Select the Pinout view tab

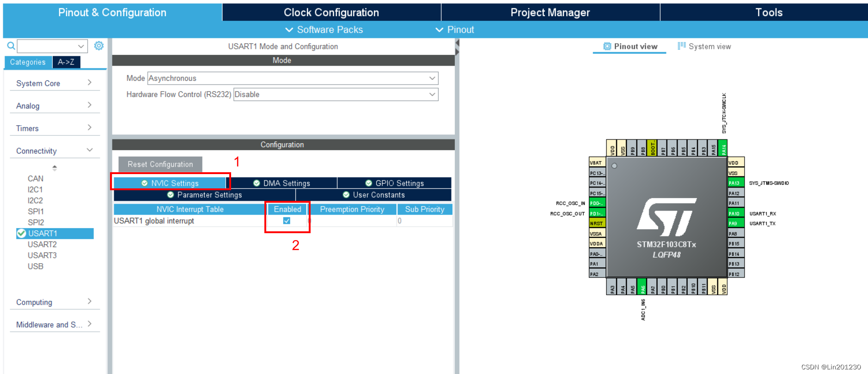630,46
